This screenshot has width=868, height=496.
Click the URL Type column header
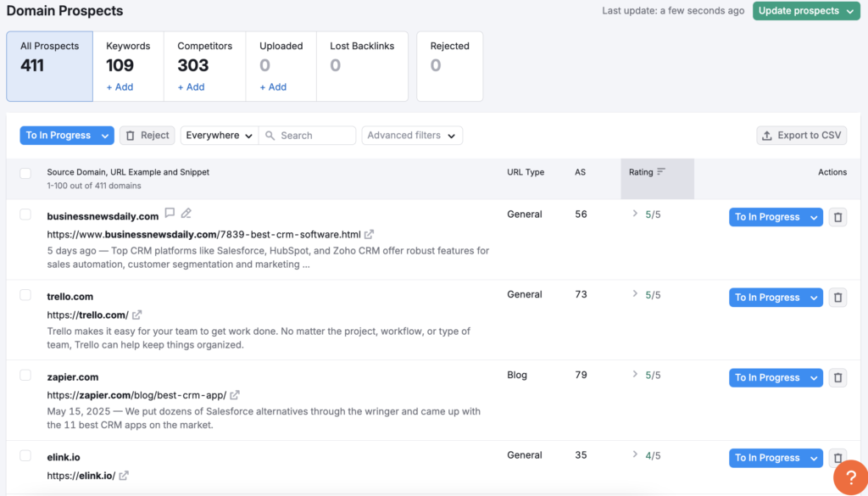tap(526, 172)
